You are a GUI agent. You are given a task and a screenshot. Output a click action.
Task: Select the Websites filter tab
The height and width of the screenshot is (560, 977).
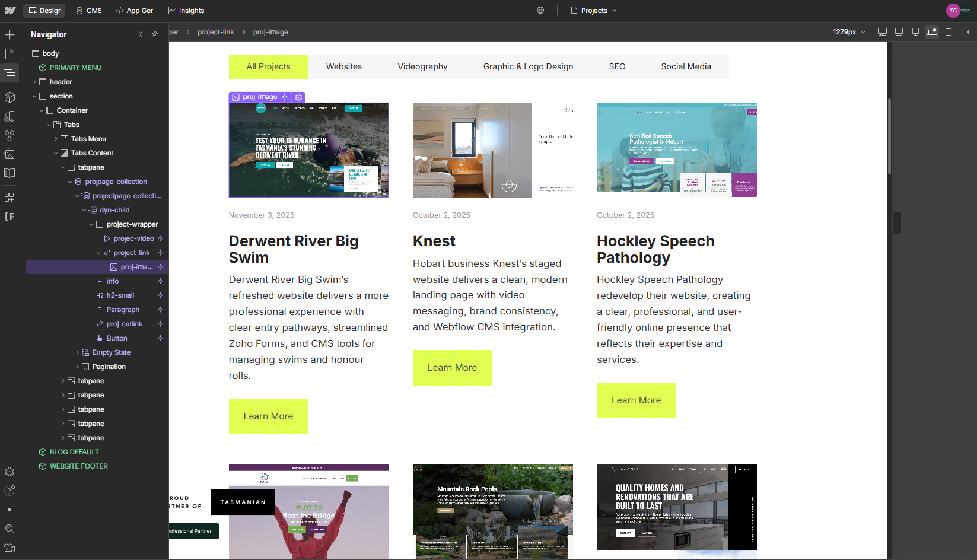point(344,66)
